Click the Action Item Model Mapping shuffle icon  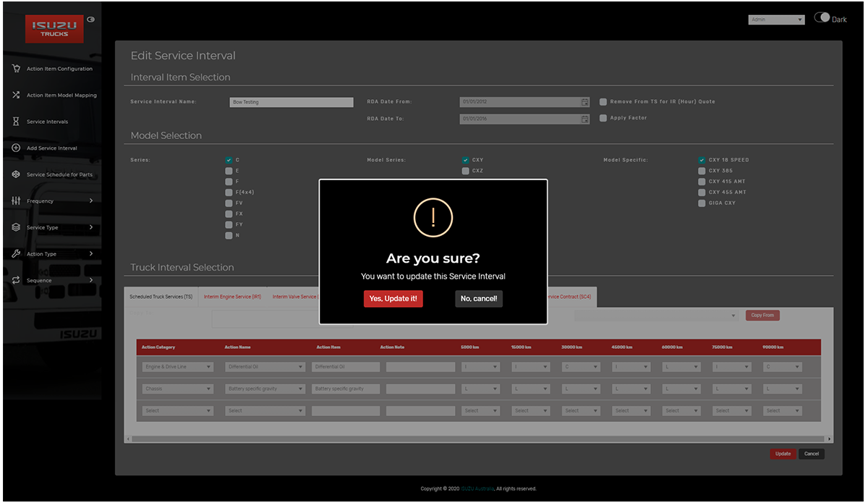[x=16, y=95]
